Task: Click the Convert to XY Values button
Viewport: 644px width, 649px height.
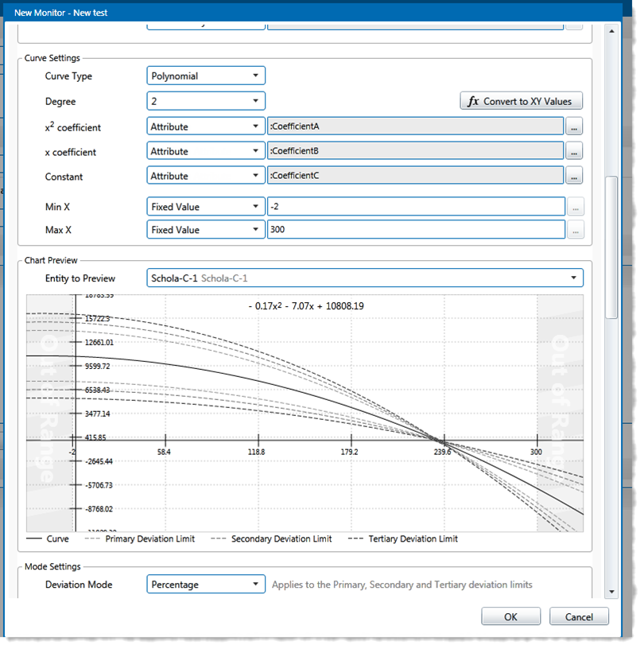Action: 522,101
